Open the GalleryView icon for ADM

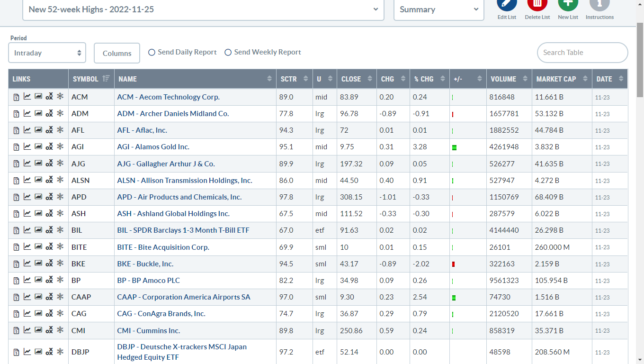[38, 114]
